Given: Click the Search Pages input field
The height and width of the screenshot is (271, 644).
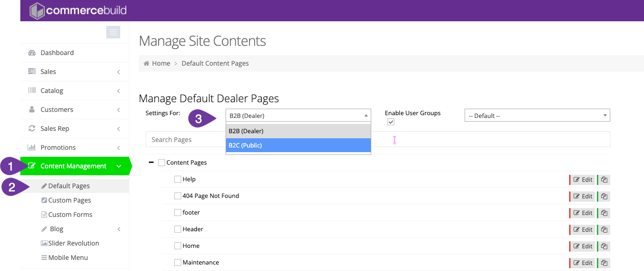Looking at the screenshot, I should coord(185,140).
